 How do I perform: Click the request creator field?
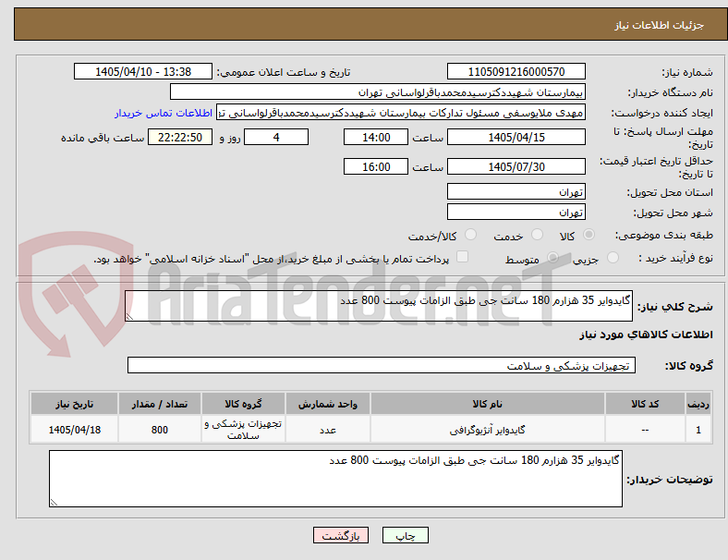click(x=401, y=113)
